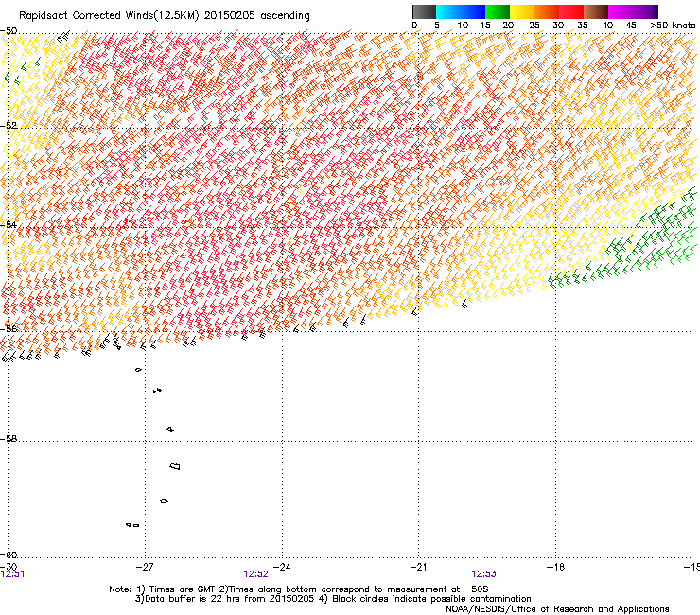Click the cyan 5-10 knots legend segment
This screenshot has height=615, width=700.
[448, 11]
